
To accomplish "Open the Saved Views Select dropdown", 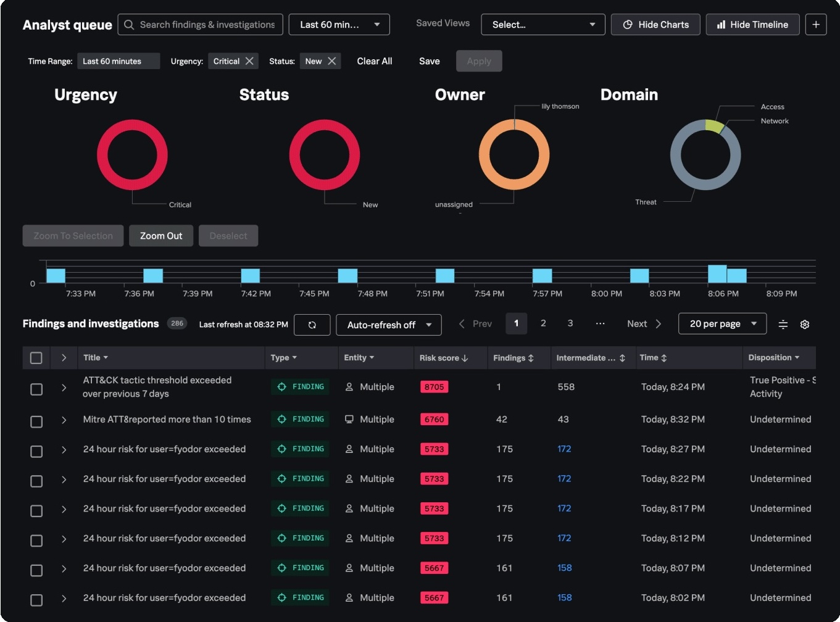I will [543, 25].
